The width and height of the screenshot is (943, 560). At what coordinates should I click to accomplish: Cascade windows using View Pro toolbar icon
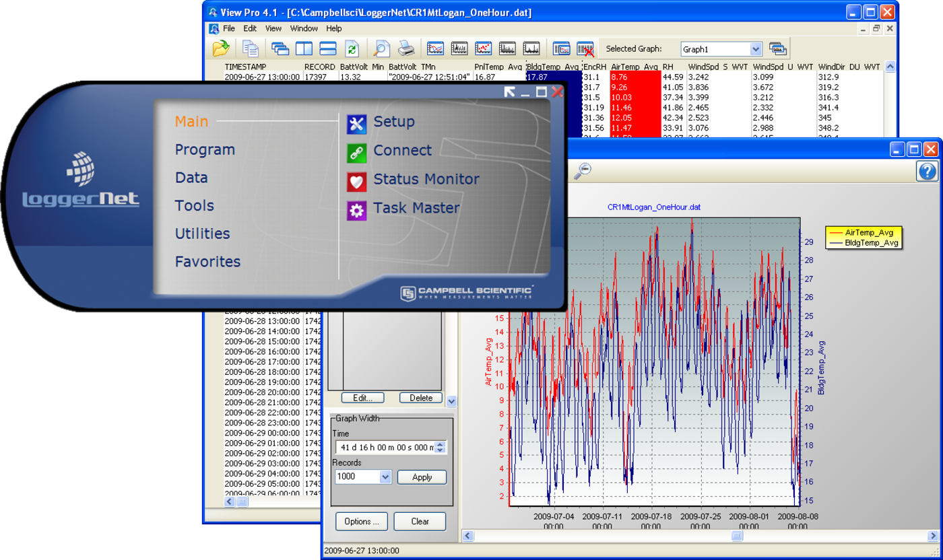pos(280,48)
